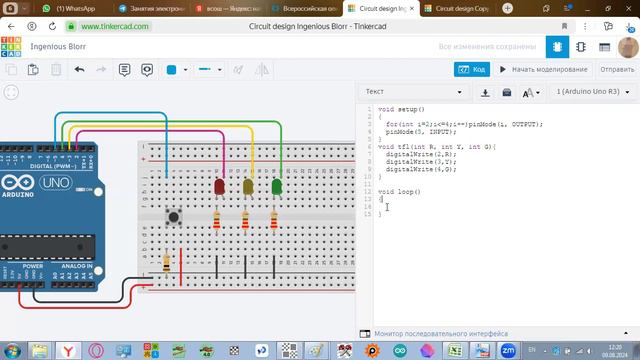This screenshot has width=640, height=360.
Task: Click the address bar tinkercad.com
Action: (x=115, y=27)
